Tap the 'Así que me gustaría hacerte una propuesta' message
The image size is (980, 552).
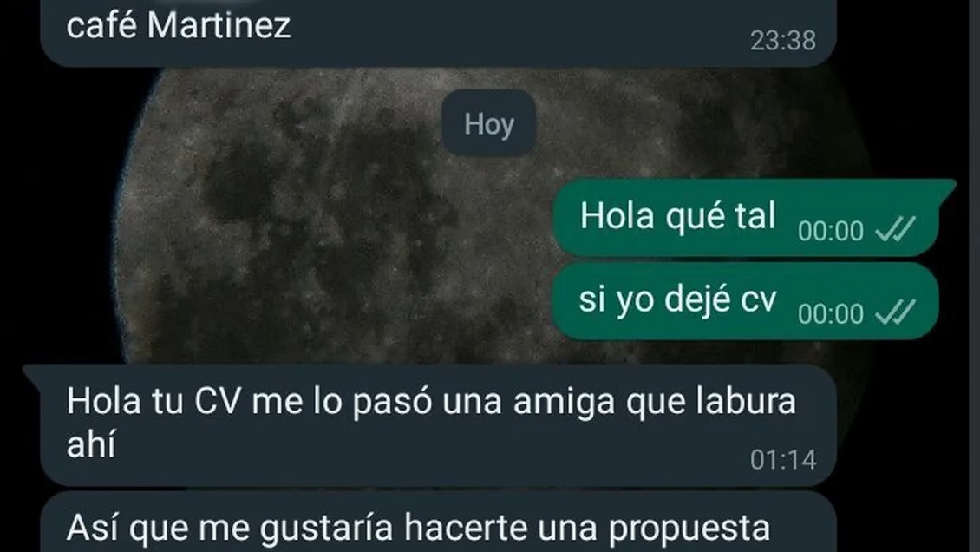click(438, 522)
